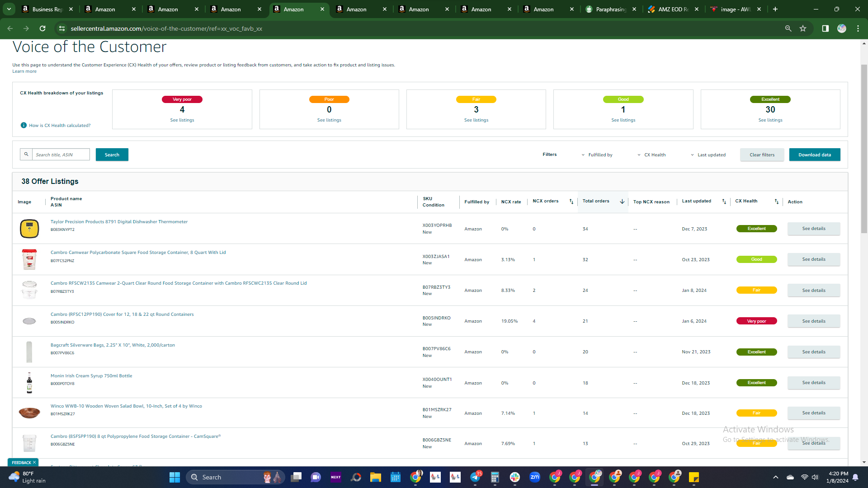Expand the CX Health filter
Screen dimensions: 868x488
point(651,155)
